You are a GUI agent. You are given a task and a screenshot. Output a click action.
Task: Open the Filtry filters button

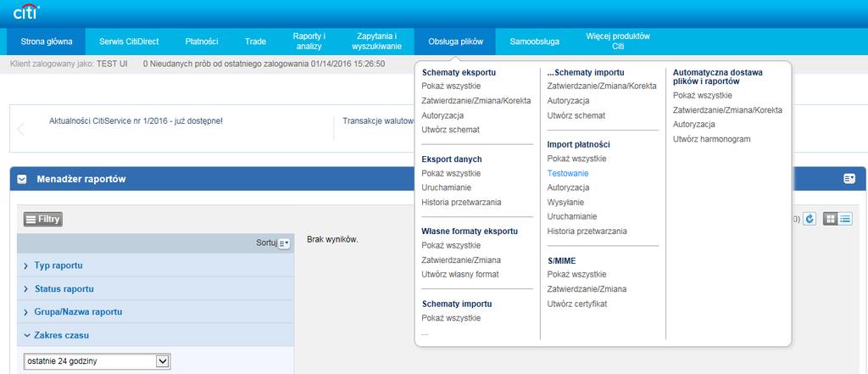[x=43, y=220]
